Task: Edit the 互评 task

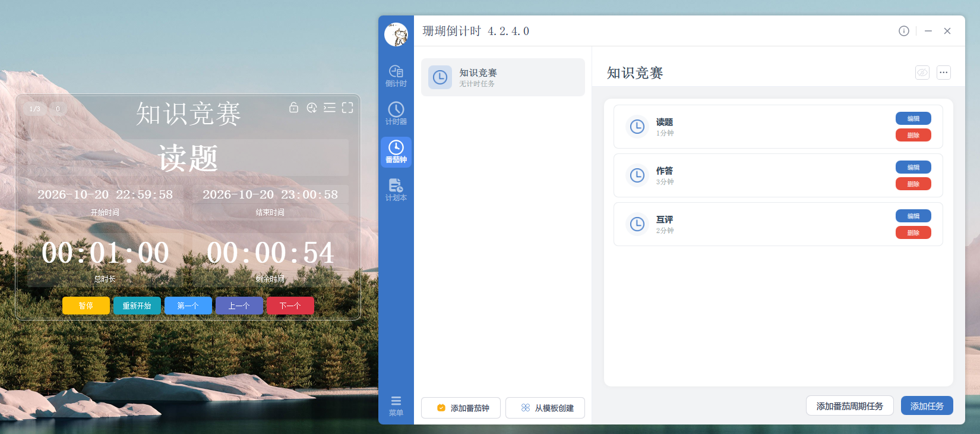Action: point(913,216)
